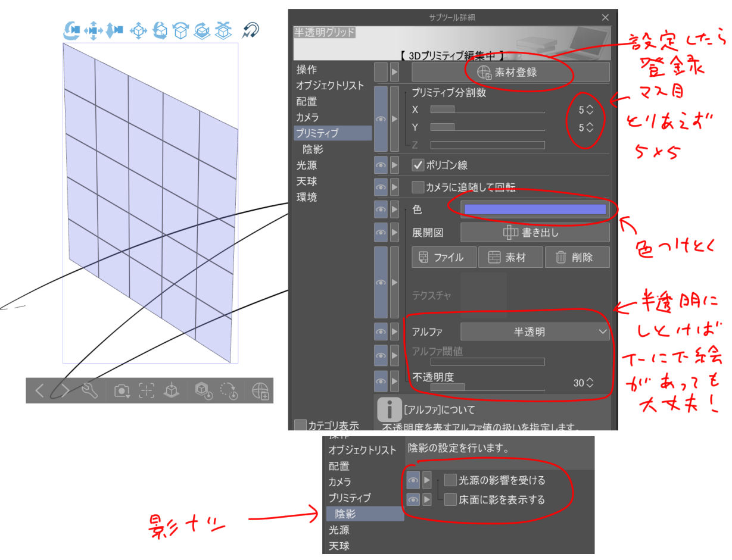Select the camera dolly forward-back icon
This screenshot has height=560, width=732.
point(114,30)
